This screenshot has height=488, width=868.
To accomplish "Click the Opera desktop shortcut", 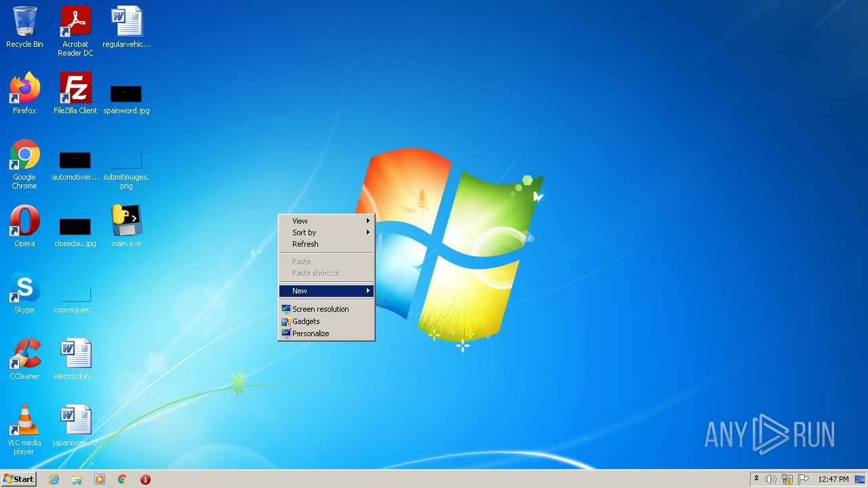I will pyautogui.click(x=24, y=226).
